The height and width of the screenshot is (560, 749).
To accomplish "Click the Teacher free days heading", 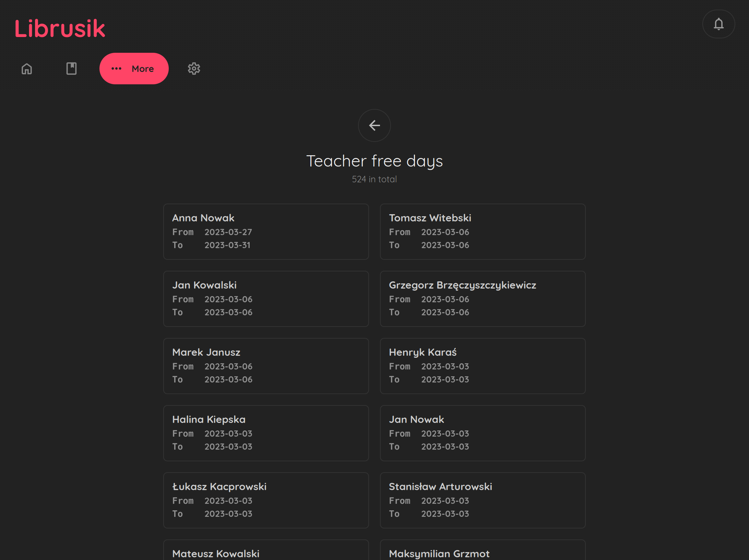I will click(374, 161).
